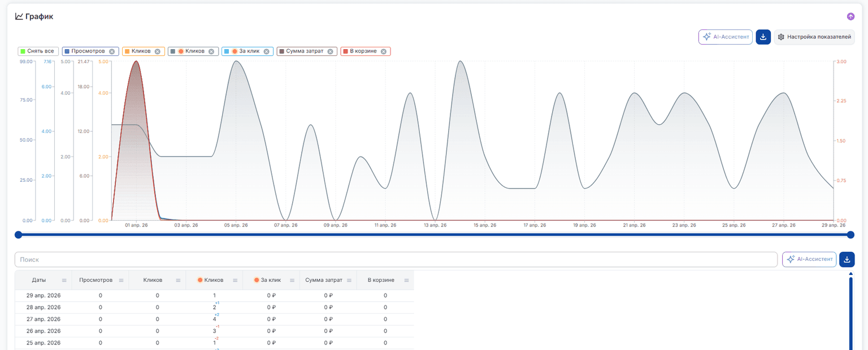Open the Просмотров column menu
Screen dimensions: 868x350
tap(121, 280)
